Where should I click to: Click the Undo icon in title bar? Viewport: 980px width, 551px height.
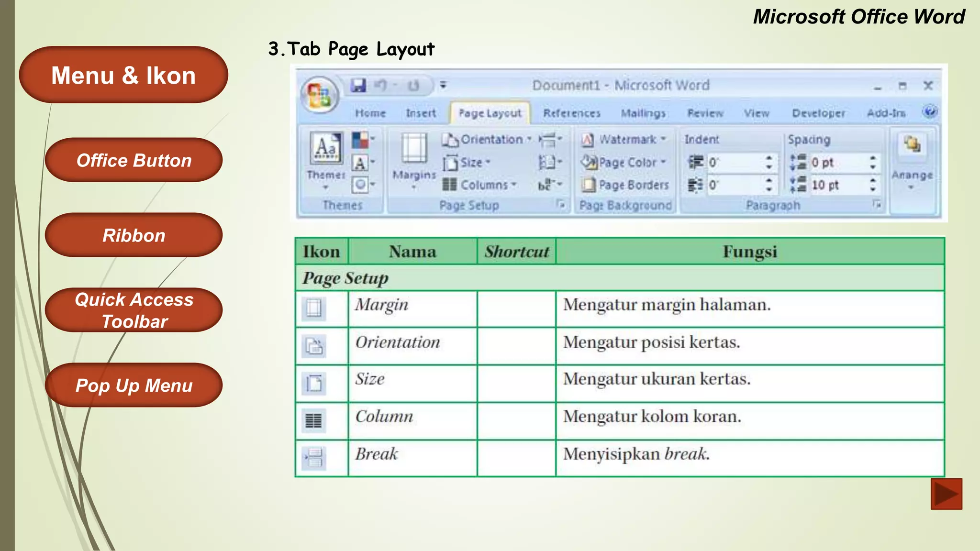381,86
